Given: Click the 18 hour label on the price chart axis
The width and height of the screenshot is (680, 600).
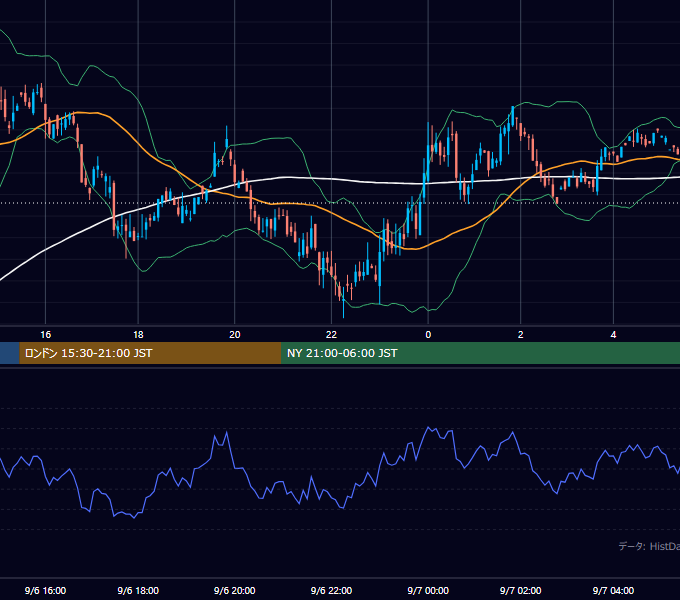Looking at the screenshot, I should [138, 335].
